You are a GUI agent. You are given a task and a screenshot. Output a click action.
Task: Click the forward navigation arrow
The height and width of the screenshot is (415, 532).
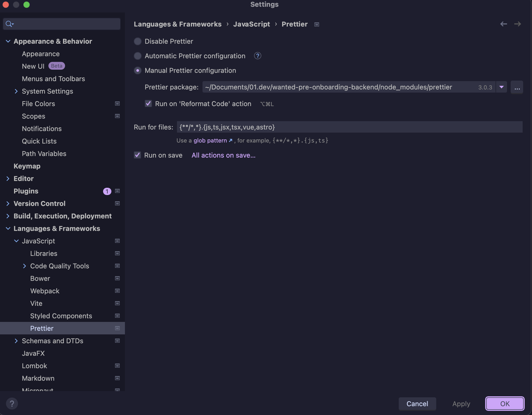coord(517,24)
